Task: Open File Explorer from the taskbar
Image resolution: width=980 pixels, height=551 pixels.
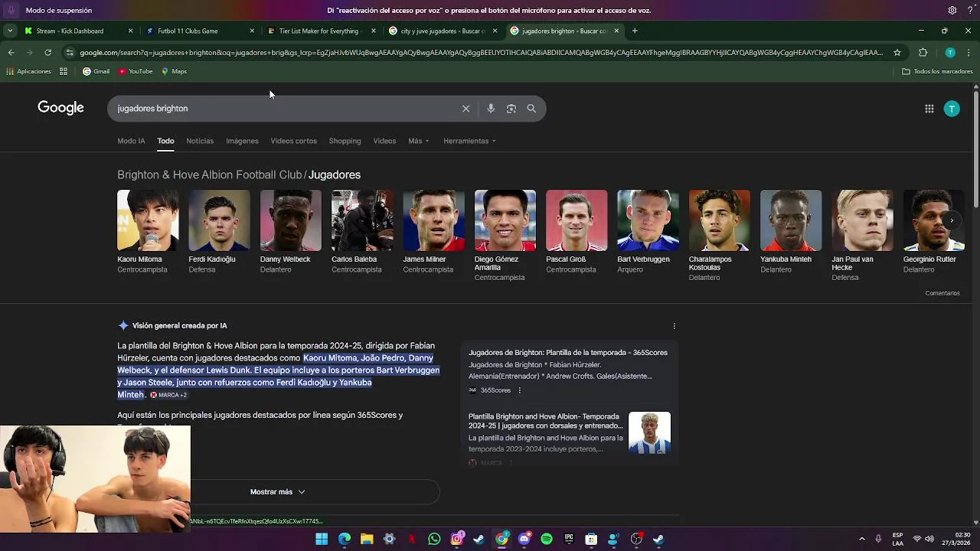Action: click(367, 540)
